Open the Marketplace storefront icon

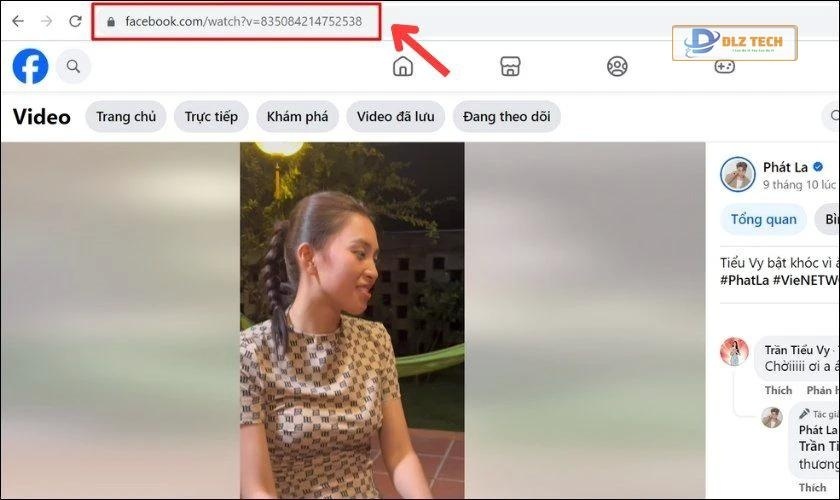[510, 66]
